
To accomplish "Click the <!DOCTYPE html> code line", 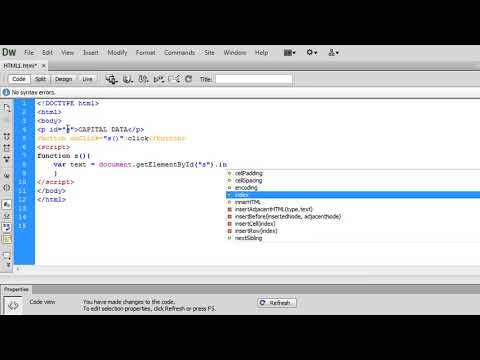I will (68, 103).
